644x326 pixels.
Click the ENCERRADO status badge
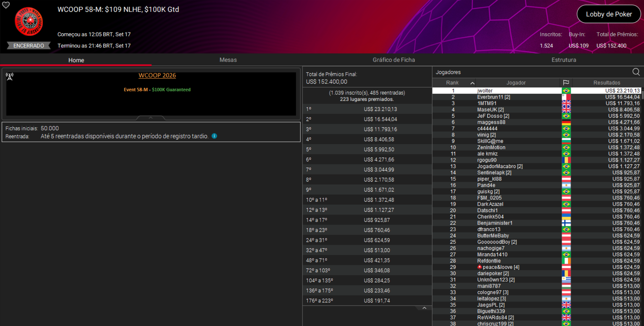[29, 46]
